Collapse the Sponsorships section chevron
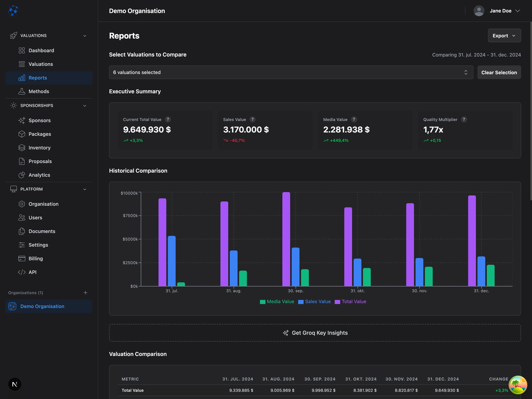The width and height of the screenshot is (532, 399). (85, 106)
